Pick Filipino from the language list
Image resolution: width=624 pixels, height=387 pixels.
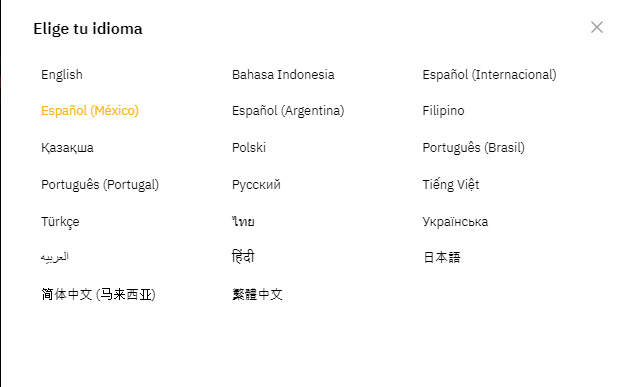click(x=443, y=110)
